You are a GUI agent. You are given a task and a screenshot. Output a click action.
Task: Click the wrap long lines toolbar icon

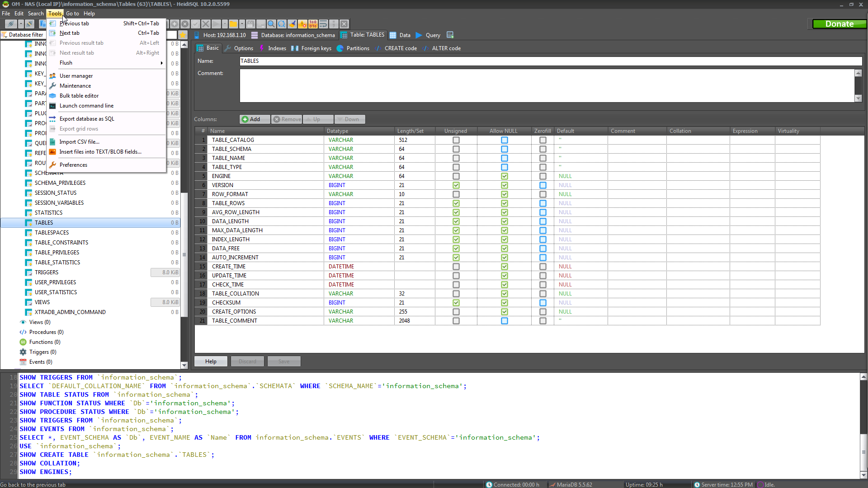click(323, 24)
